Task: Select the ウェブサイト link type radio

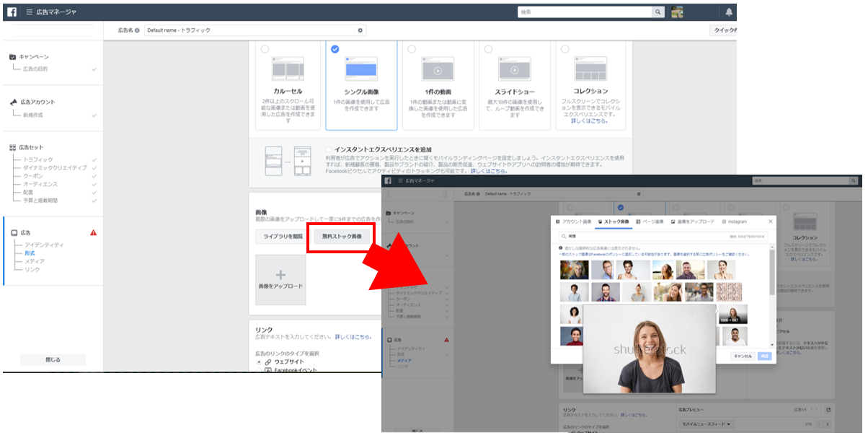Action: pyautogui.click(x=259, y=362)
